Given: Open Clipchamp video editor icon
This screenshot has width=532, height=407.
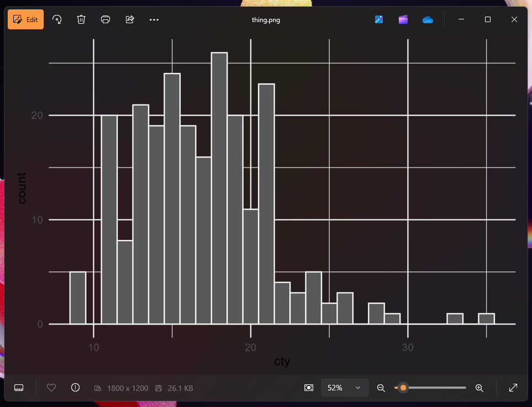Looking at the screenshot, I should (x=403, y=19).
